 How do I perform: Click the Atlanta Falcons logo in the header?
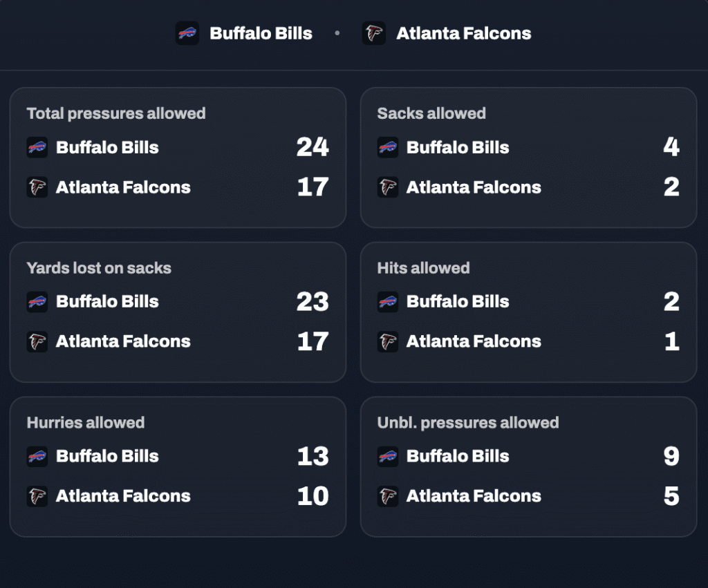[374, 33]
